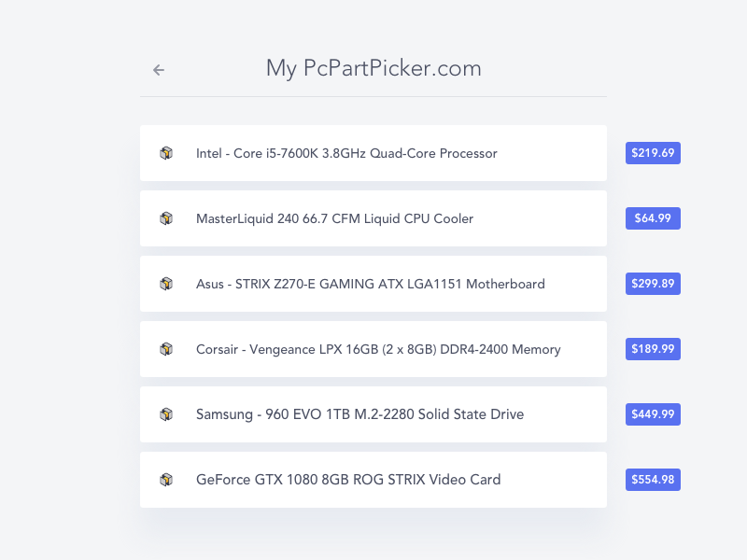Click box icon beside Intel Core i5-7600K
The height and width of the screenshot is (560, 747).
pyautogui.click(x=166, y=153)
